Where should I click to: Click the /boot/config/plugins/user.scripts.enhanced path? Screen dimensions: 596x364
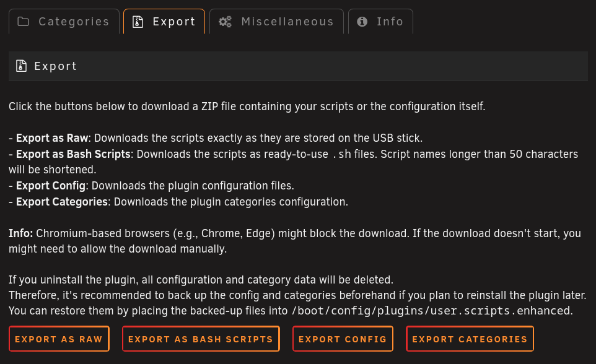point(431,311)
